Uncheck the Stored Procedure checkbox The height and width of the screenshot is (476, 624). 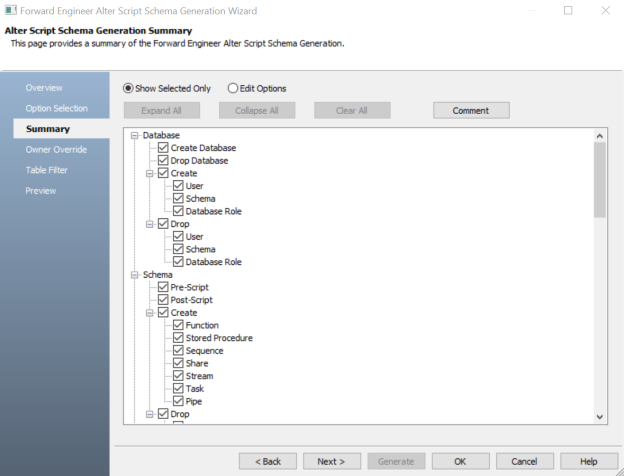point(178,338)
